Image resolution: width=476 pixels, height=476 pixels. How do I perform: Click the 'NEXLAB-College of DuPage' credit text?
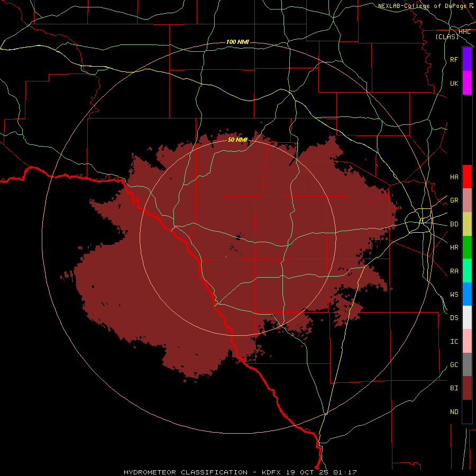point(423,6)
